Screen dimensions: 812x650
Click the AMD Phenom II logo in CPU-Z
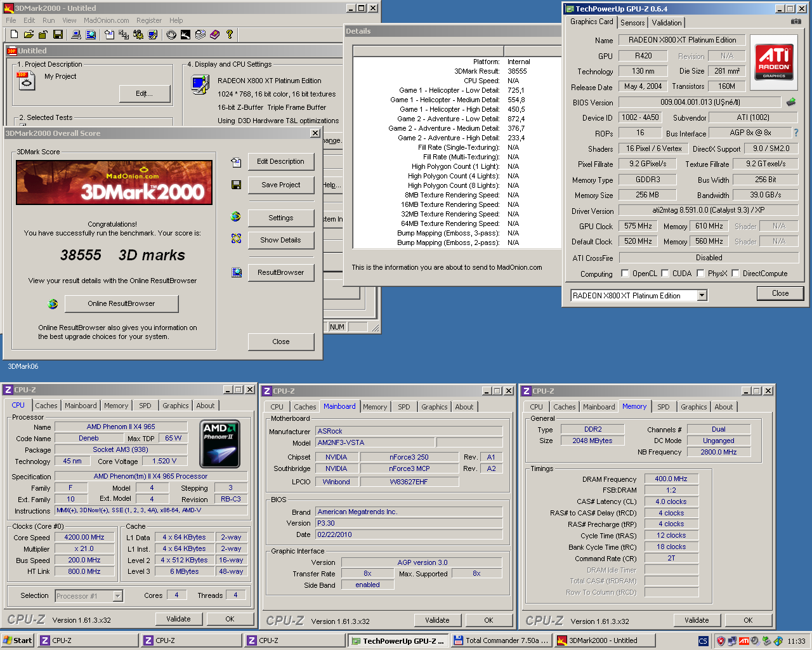tap(220, 444)
